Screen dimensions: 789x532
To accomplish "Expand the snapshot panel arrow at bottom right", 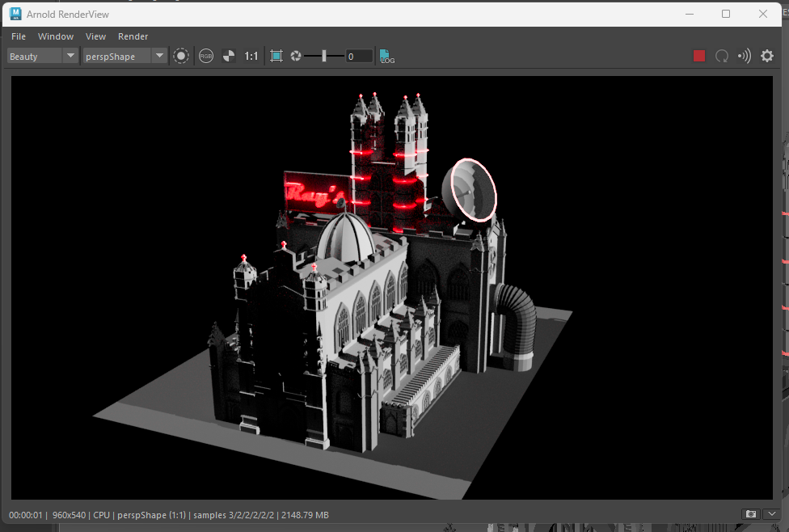I will pos(772,514).
